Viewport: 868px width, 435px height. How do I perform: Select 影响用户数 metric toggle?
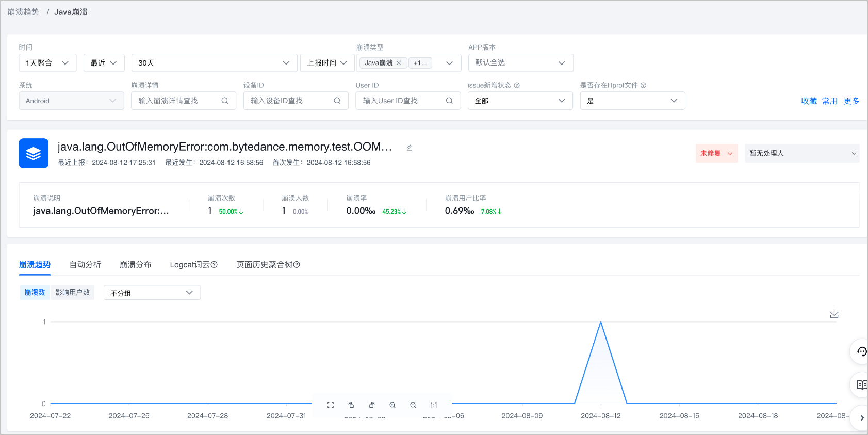[x=72, y=293]
